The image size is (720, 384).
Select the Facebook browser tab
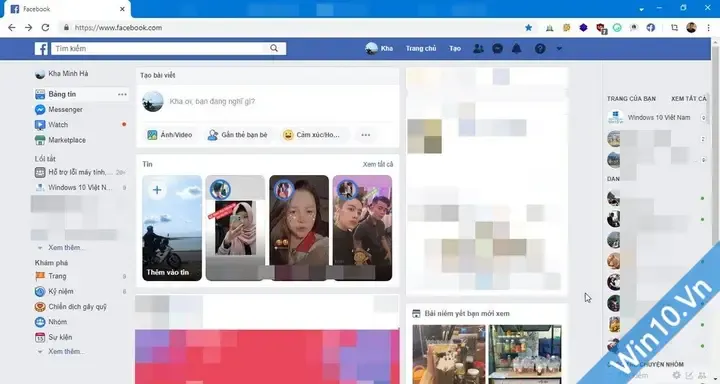(67, 9)
